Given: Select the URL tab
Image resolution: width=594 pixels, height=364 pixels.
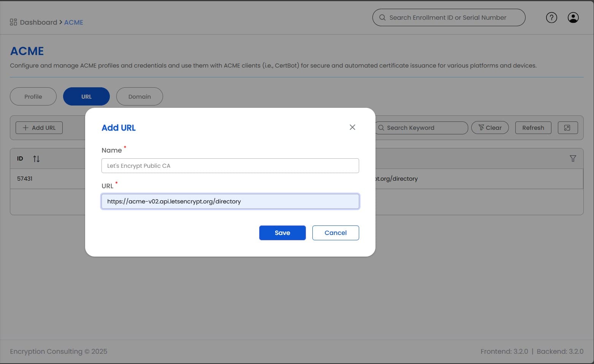Looking at the screenshot, I should tap(86, 97).
